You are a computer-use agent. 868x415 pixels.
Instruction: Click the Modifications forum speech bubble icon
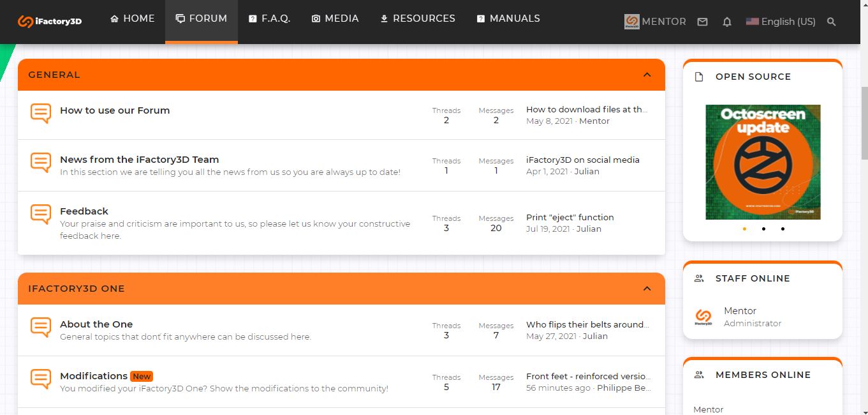click(x=41, y=379)
